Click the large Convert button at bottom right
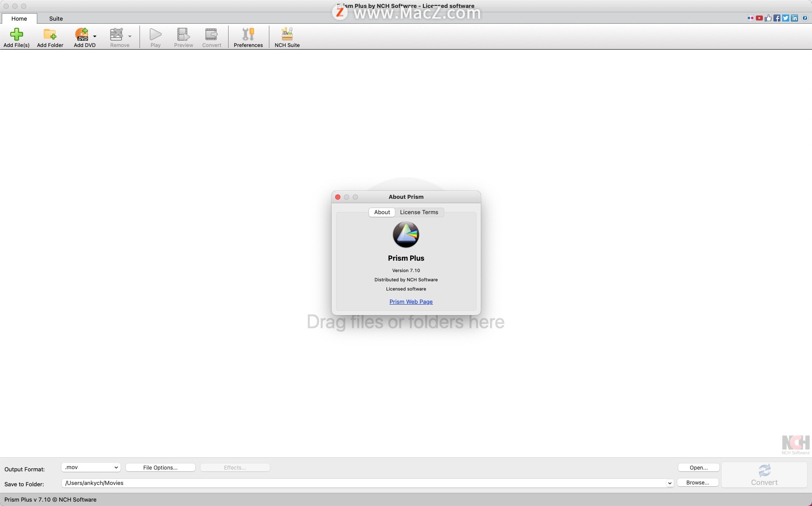The width and height of the screenshot is (812, 506). click(764, 475)
